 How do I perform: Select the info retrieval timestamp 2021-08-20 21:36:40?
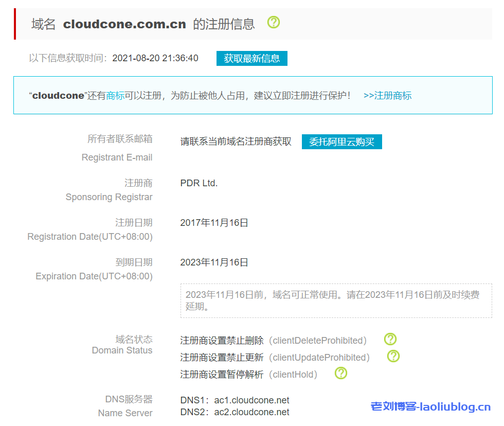coord(155,58)
